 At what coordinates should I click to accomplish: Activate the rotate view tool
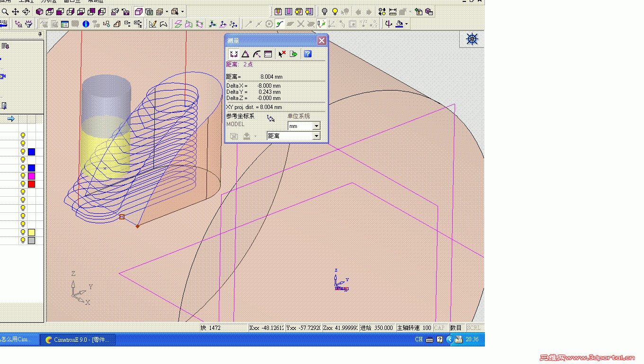[x=26, y=11]
